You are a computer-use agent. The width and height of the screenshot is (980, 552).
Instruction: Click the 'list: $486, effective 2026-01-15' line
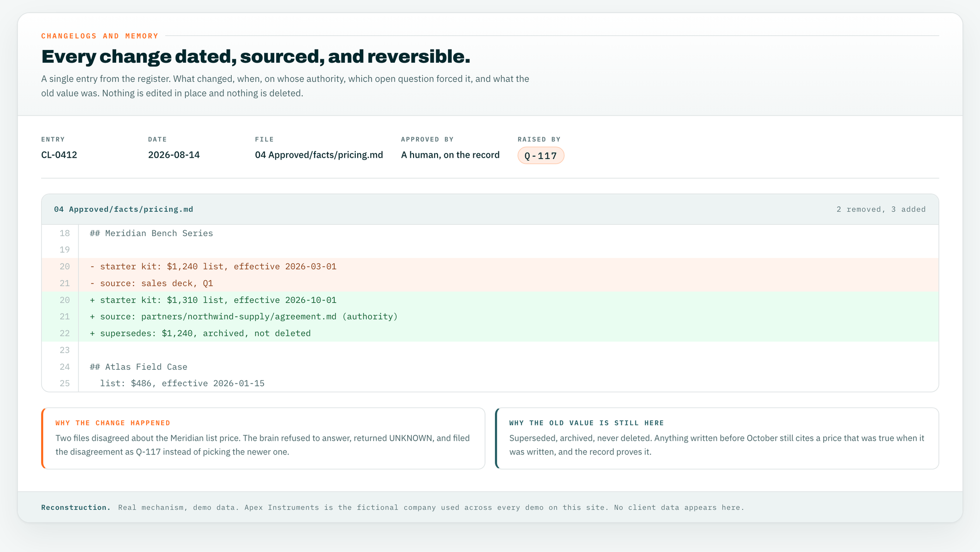[182, 384]
